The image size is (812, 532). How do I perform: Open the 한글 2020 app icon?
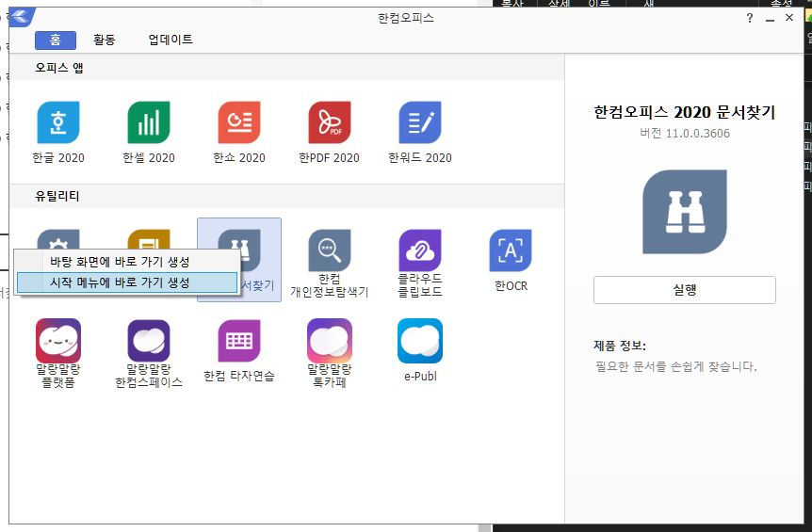coord(58,122)
